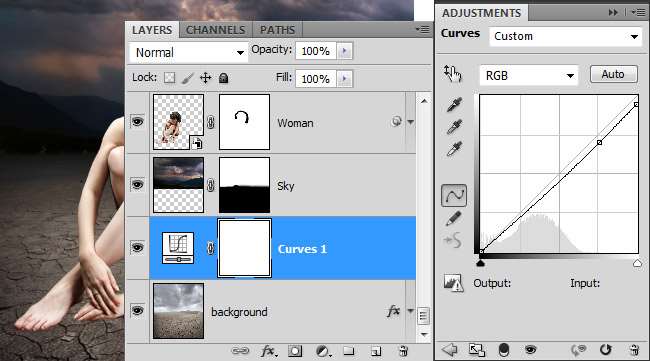Viewport: 650px width, 361px height.
Task: Click the add layer mask icon
Action: click(x=295, y=351)
